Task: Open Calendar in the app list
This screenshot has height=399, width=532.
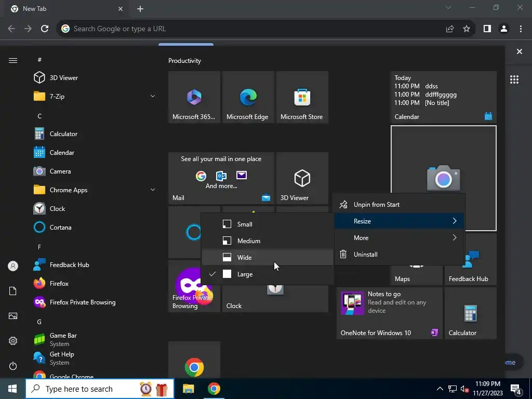Action: (x=95, y=153)
